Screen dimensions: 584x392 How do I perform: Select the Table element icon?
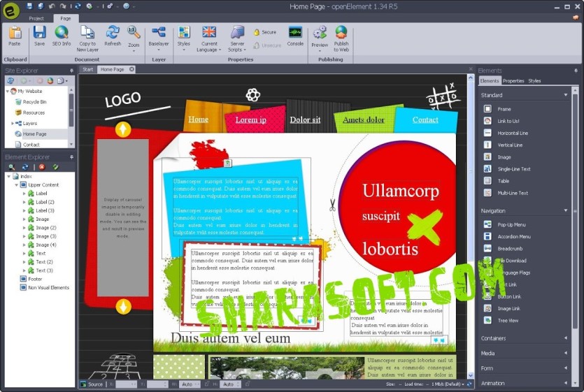tap(487, 181)
